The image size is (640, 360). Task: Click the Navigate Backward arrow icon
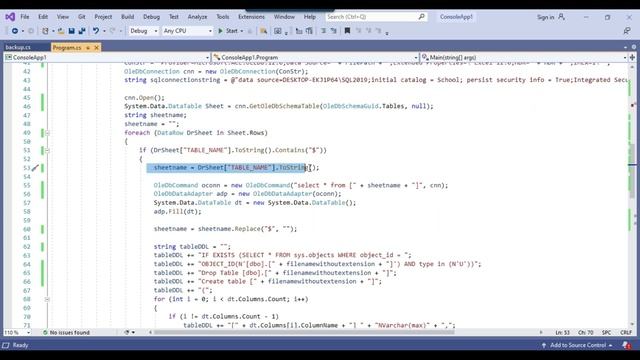tap(15, 31)
